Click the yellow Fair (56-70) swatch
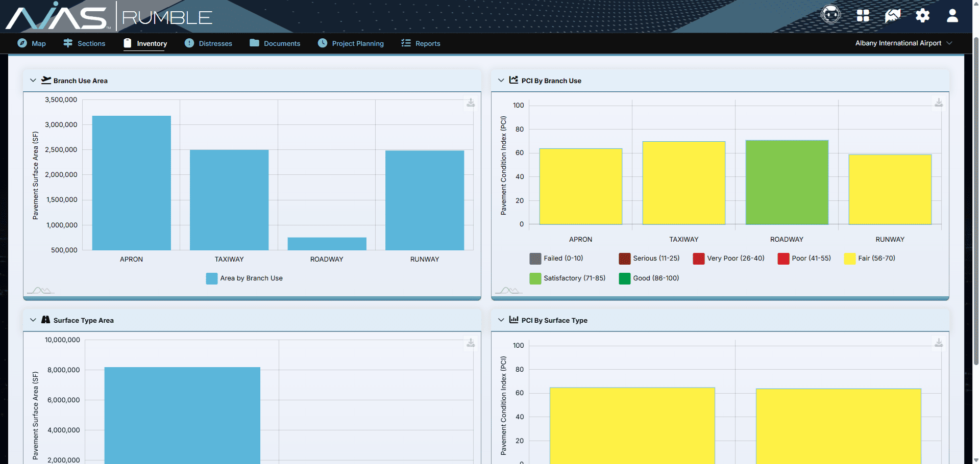 coord(850,259)
